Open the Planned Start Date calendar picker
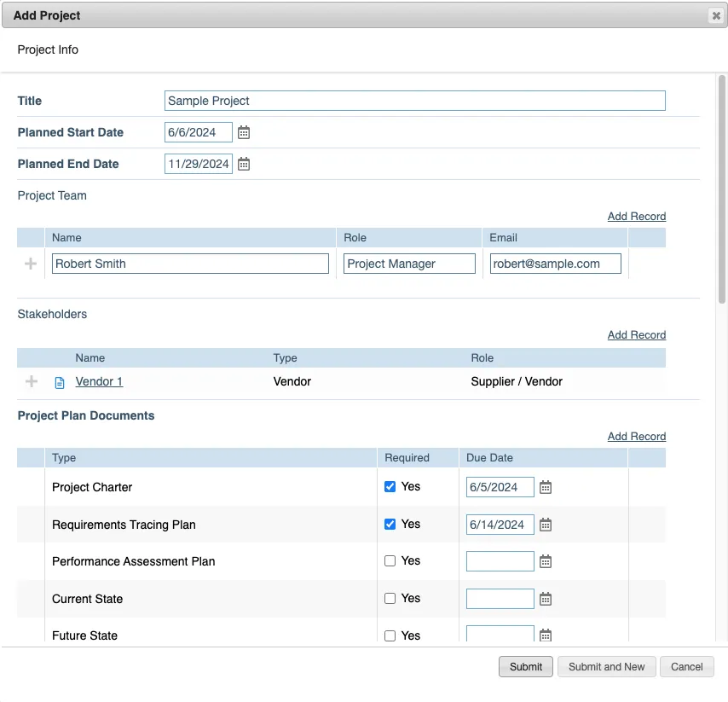 pyautogui.click(x=244, y=132)
